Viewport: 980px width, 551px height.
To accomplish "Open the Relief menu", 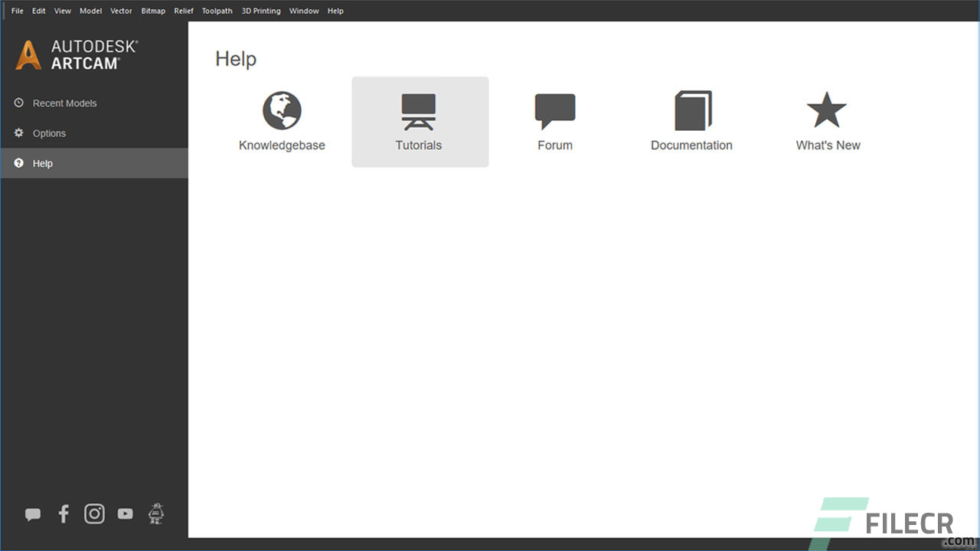I will (184, 11).
